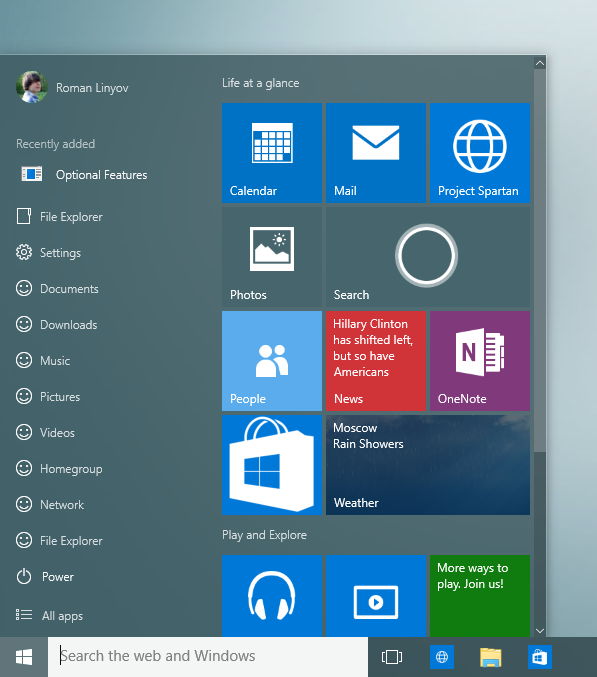
Task: Open the Music headphones tile
Action: (272, 596)
